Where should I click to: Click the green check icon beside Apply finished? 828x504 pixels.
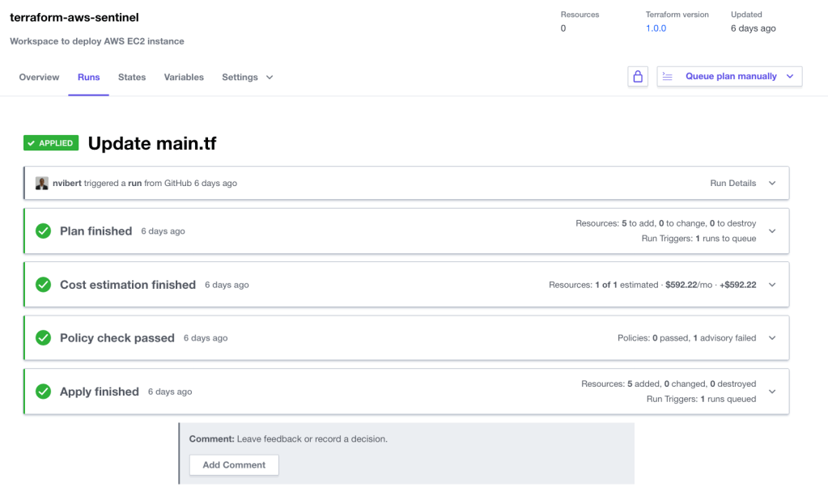[x=44, y=392]
